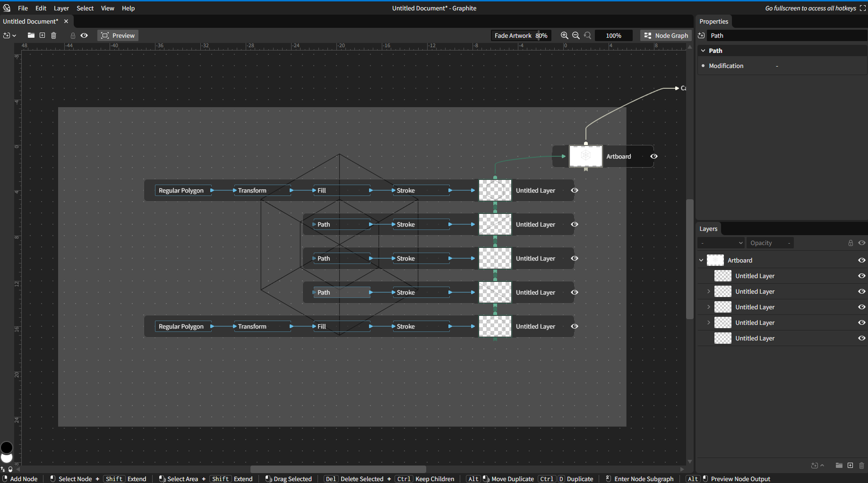868x483 pixels.
Task: Click the Graphite logo icon in the menu bar
Action: (7, 8)
